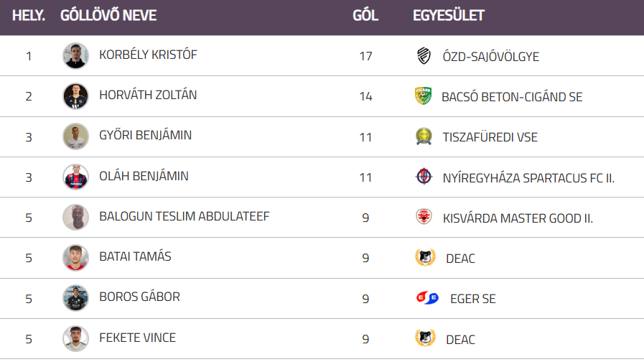Click the DEAC crest beside Batai Tamás
644x362 pixels.
(x=425, y=257)
